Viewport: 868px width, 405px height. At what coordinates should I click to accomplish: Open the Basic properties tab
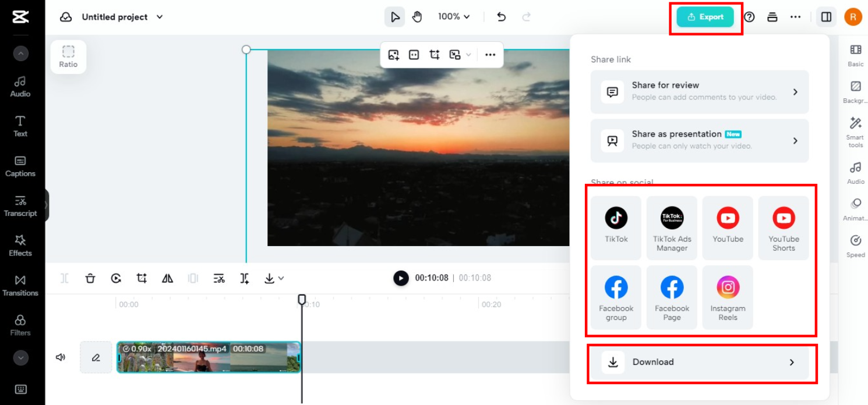[x=856, y=55]
